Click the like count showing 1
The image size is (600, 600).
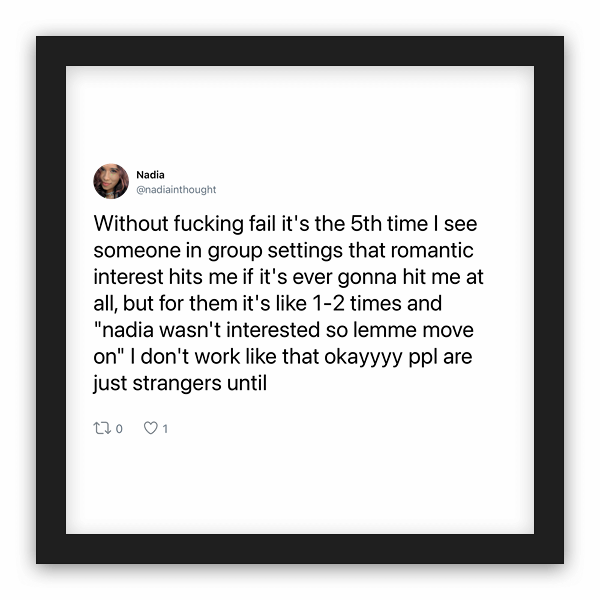tap(165, 429)
